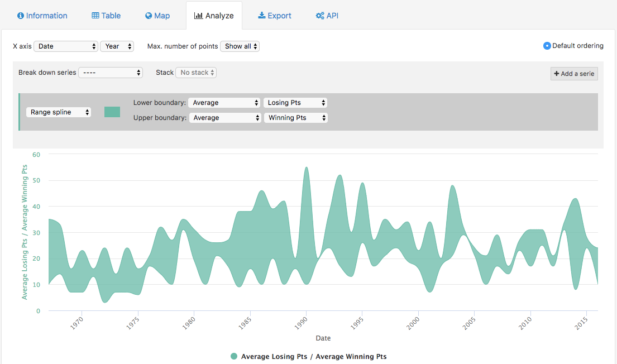The image size is (617, 364).
Task: Open the Break down series dropdown
Action: (111, 73)
